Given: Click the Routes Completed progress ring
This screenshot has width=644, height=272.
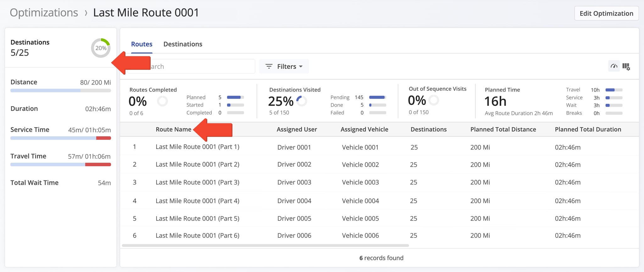Looking at the screenshot, I should click(162, 101).
